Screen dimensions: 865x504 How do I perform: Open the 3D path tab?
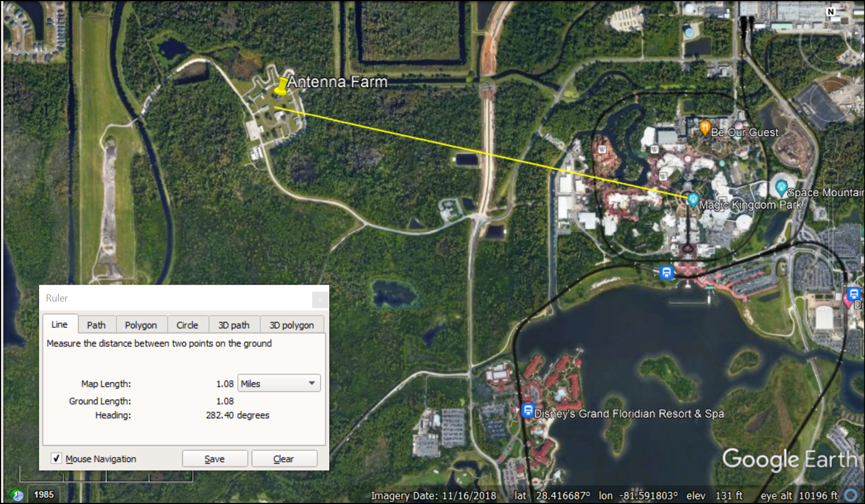(234, 325)
